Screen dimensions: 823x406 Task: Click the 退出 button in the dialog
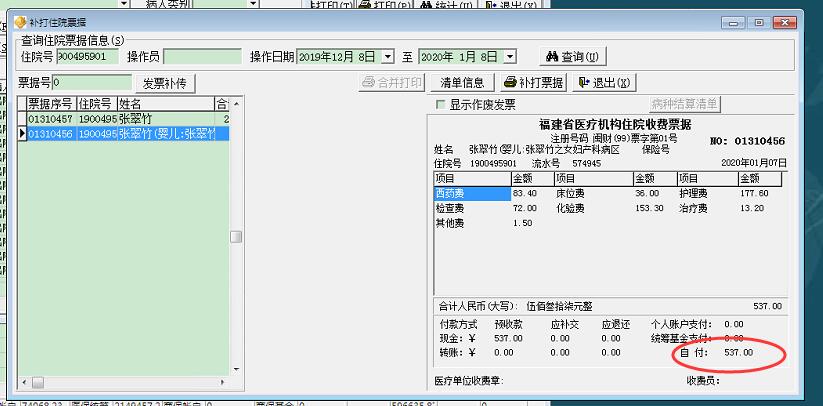604,82
